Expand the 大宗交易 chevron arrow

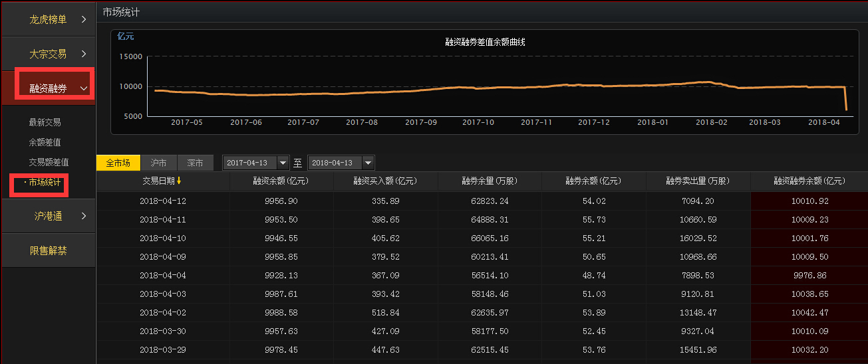[84, 54]
